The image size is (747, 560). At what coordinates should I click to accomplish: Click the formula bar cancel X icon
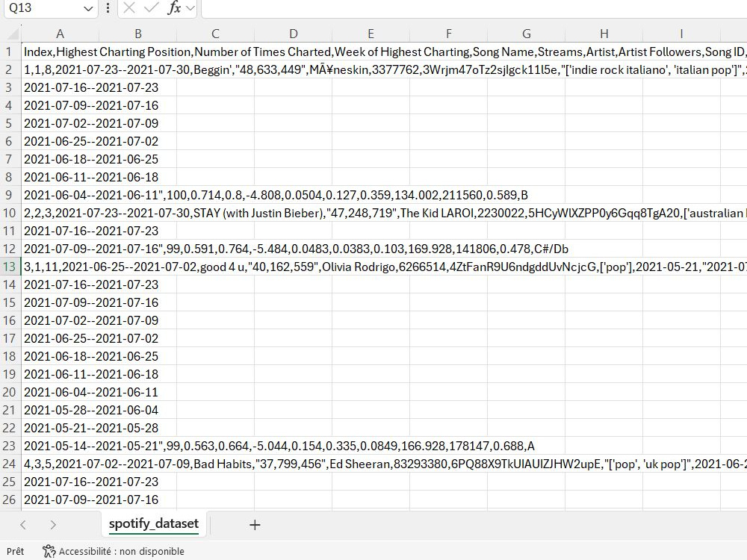[128, 7]
